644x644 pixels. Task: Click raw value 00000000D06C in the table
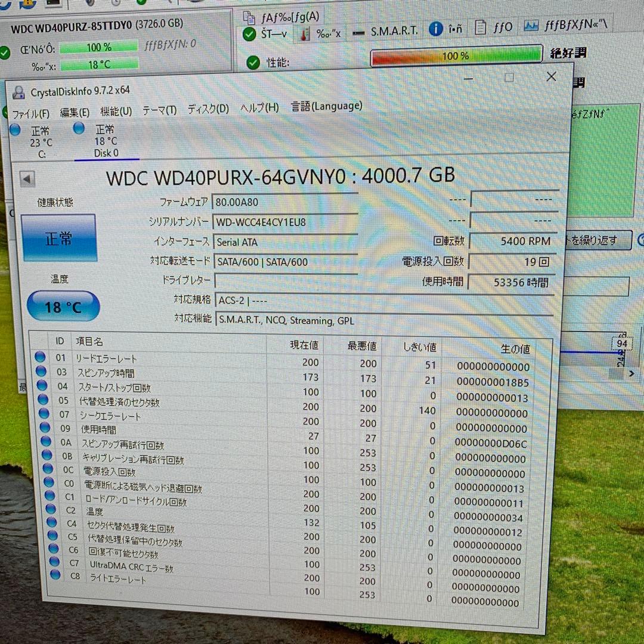[490, 443]
